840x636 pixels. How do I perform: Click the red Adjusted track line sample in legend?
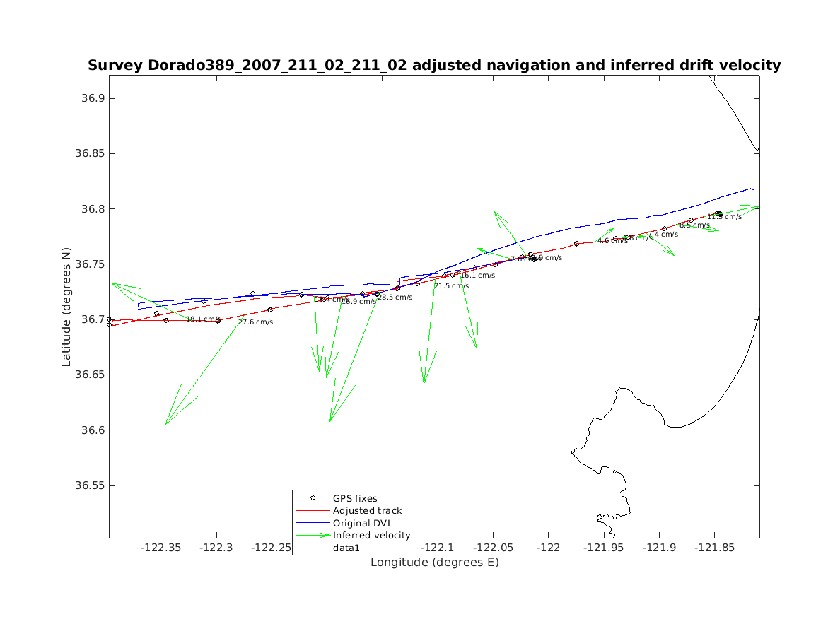pos(313,511)
